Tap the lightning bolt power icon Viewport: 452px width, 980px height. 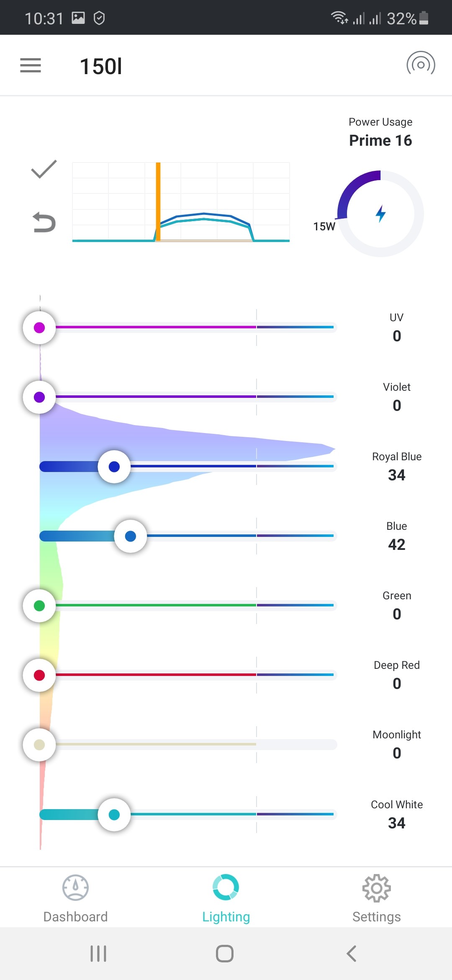[380, 214]
